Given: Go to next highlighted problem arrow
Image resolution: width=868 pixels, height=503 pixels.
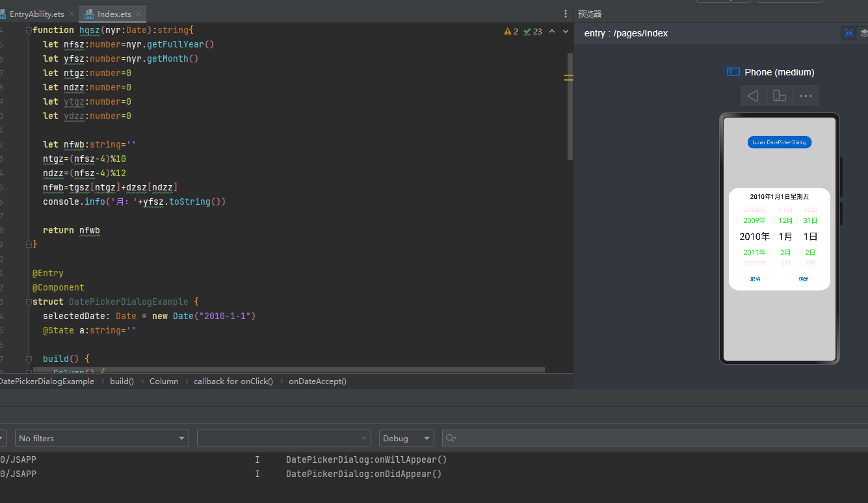Looking at the screenshot, I should pos(566,31).
